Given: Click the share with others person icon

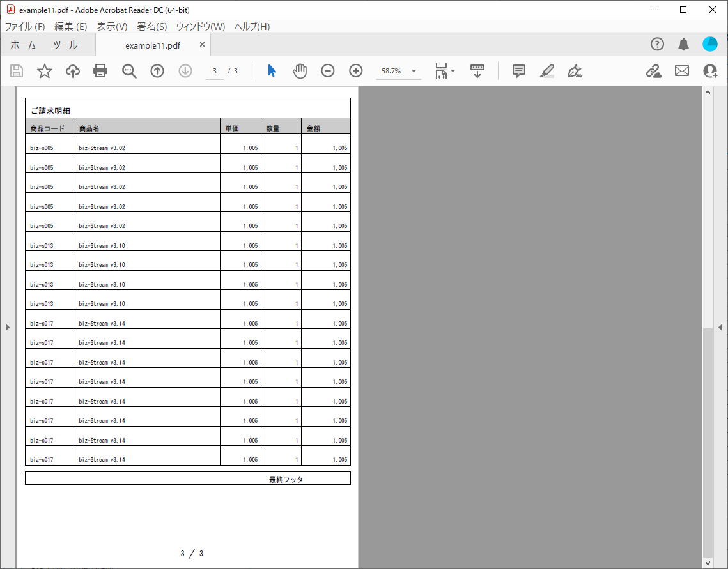Looking at the screenshot, I should (710, 71).
